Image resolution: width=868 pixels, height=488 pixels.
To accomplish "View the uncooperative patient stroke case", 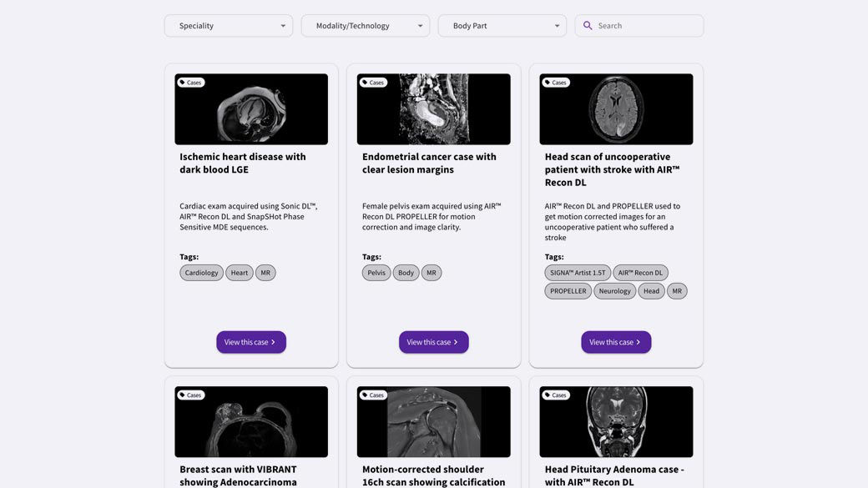I will pyautogui.click(x=616, y=342).
